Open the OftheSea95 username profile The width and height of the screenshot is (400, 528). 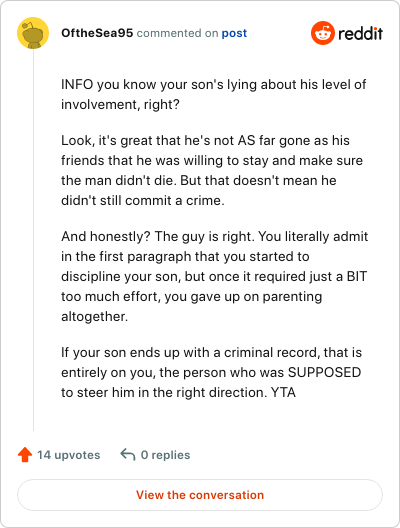97,33
